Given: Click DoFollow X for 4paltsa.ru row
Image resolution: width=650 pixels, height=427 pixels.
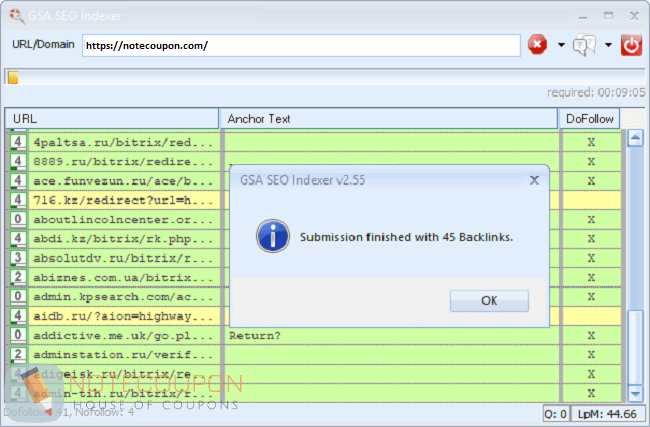Looking at the screenshot, I should point(591,142).
